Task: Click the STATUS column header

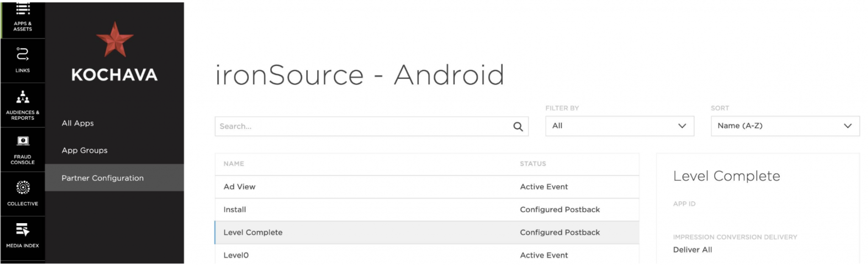Action: pyautogui.click(x=533, y=163)
